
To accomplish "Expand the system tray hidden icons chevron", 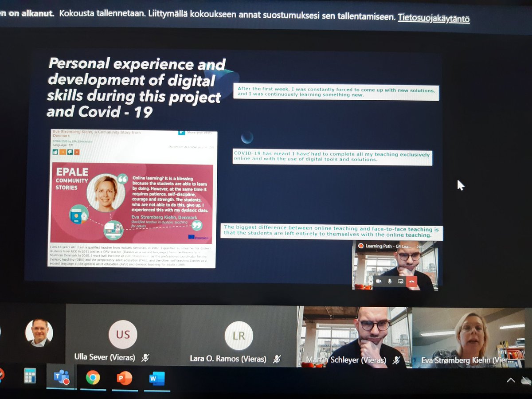I will coord(511,380).
